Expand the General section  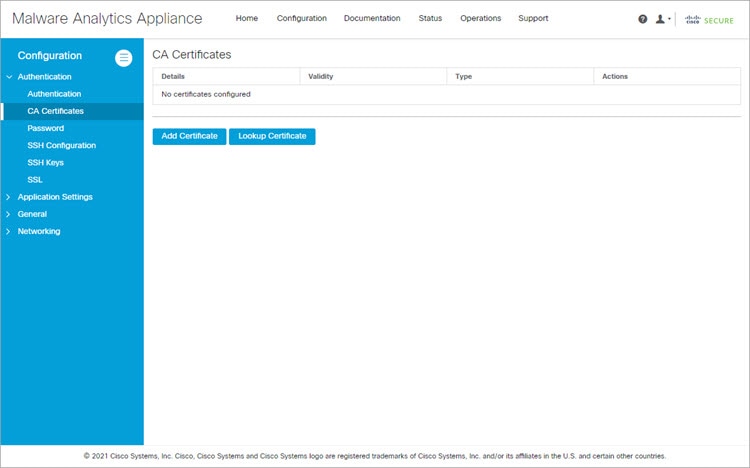32,214
